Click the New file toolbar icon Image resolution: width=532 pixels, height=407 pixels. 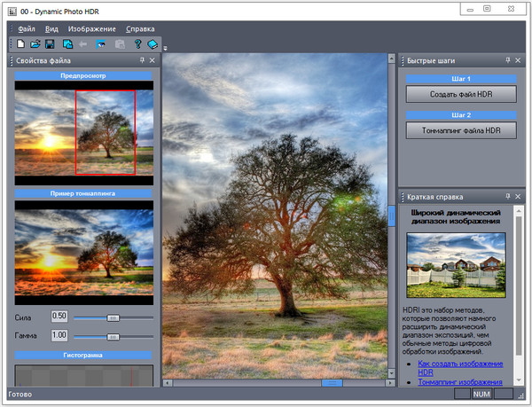click(x=20, y=43)
